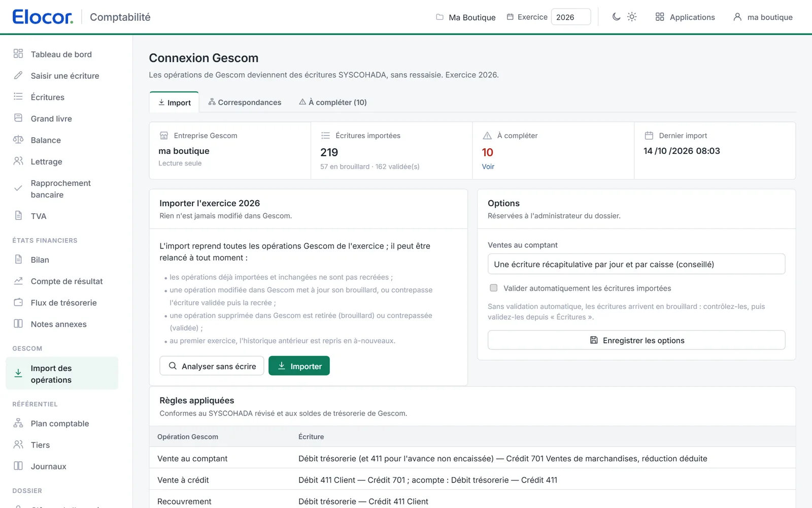Click the Tableau de bord icon
Screen dimensions: 812x508
18,54
